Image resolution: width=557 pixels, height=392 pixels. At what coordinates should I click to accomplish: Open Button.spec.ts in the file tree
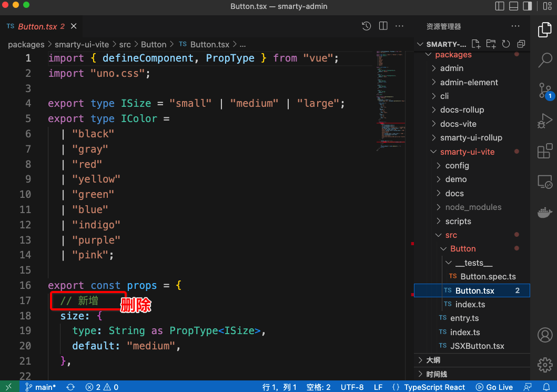(488, 276)
